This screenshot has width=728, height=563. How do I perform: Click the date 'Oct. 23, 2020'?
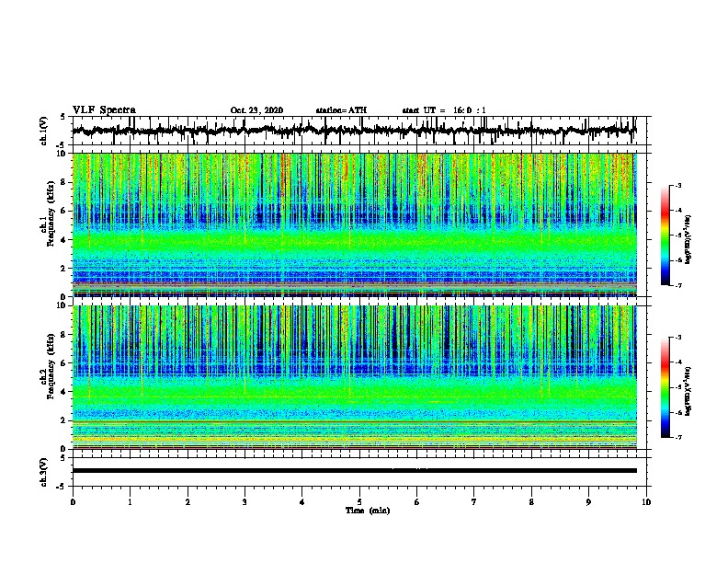tap(256, 110)
